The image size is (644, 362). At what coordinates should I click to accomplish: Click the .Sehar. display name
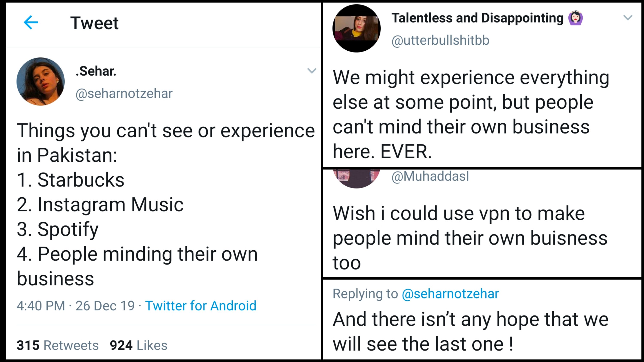[x=96, y=71]
